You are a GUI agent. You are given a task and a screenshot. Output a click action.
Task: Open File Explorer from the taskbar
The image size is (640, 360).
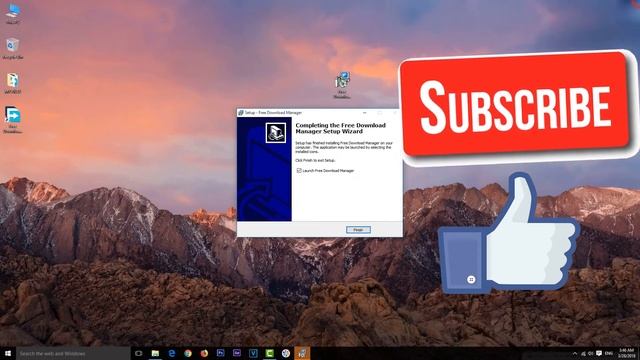coord(155,353)
